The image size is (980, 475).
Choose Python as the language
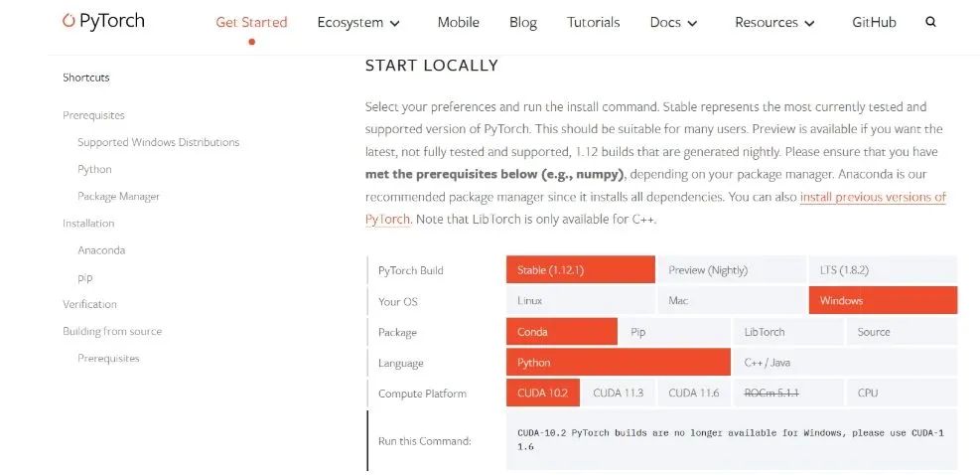619,363
